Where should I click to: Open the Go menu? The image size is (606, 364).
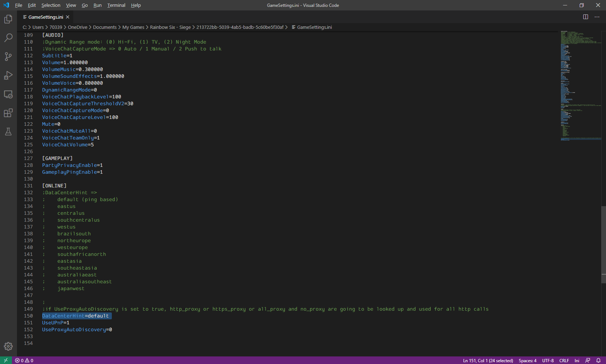85,5
